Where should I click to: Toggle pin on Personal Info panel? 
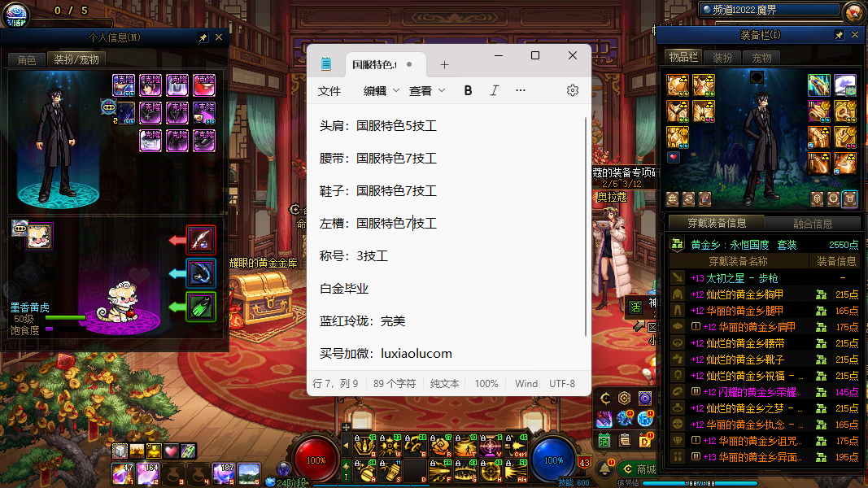pyautogui.click(x=203, y=37)
